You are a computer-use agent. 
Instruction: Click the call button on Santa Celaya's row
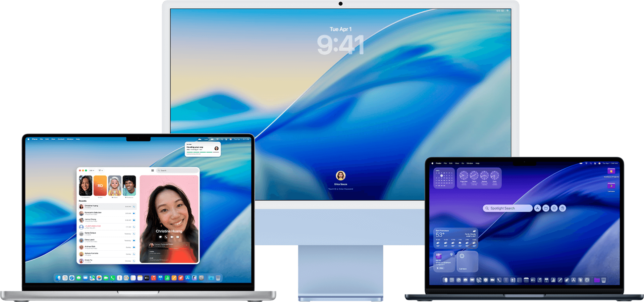pyautogui.click(x=134, y=234)
